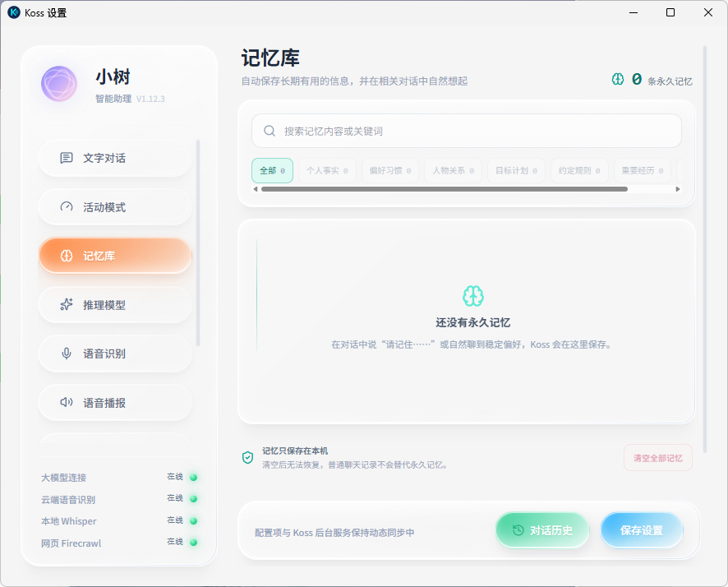Click the 记忆库 page heading

tap(270, 58)
